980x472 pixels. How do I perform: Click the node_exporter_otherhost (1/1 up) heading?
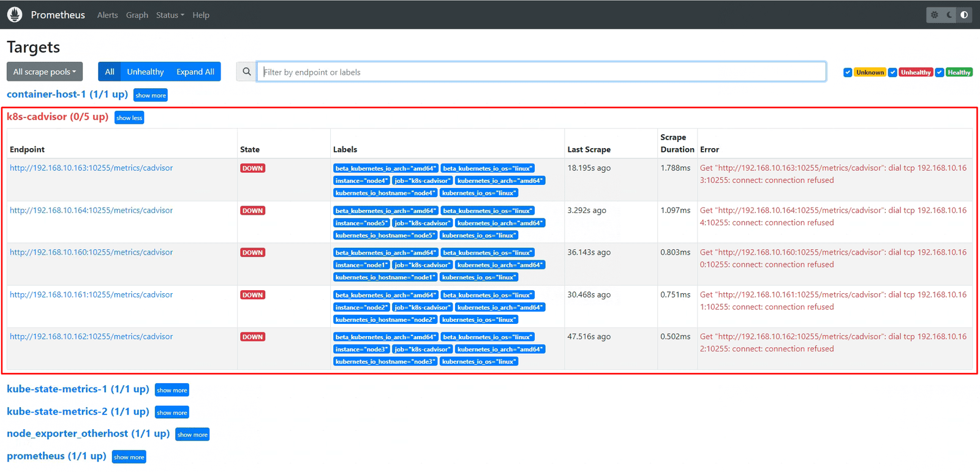88,433
